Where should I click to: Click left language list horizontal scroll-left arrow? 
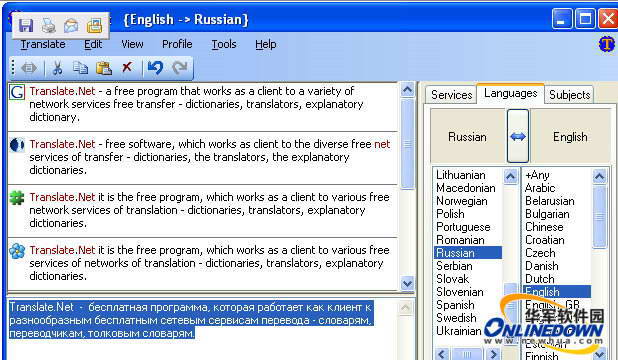click(442, 353)
